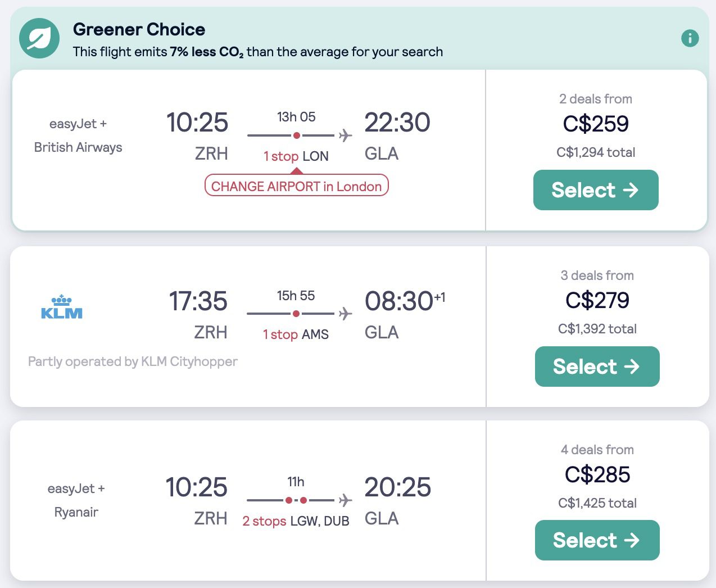
Task: Click the red stop dot for LON layover
Action: [296, 135]
